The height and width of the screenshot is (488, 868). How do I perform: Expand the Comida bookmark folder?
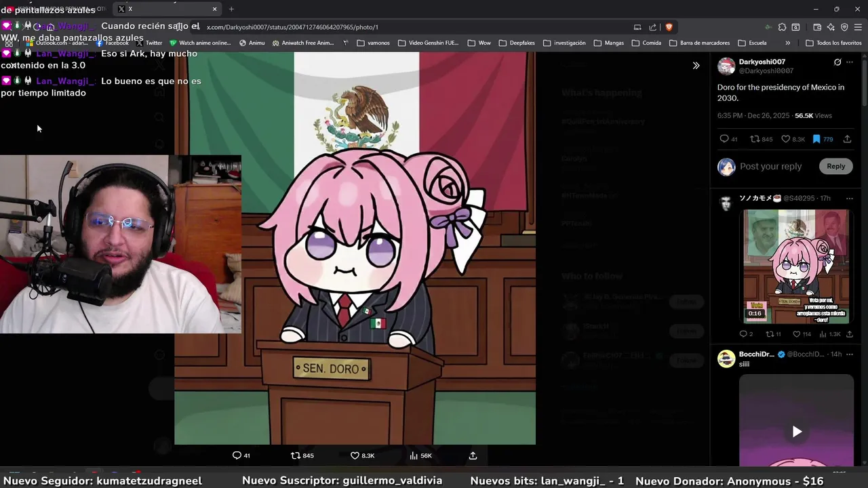coord(646,43)
